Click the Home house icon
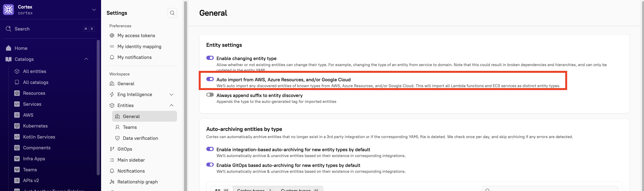644x191 pixels. pos(9,48)
